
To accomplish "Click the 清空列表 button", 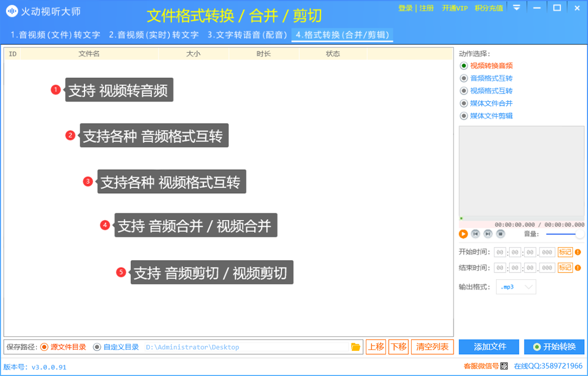I will pos(432,347).
